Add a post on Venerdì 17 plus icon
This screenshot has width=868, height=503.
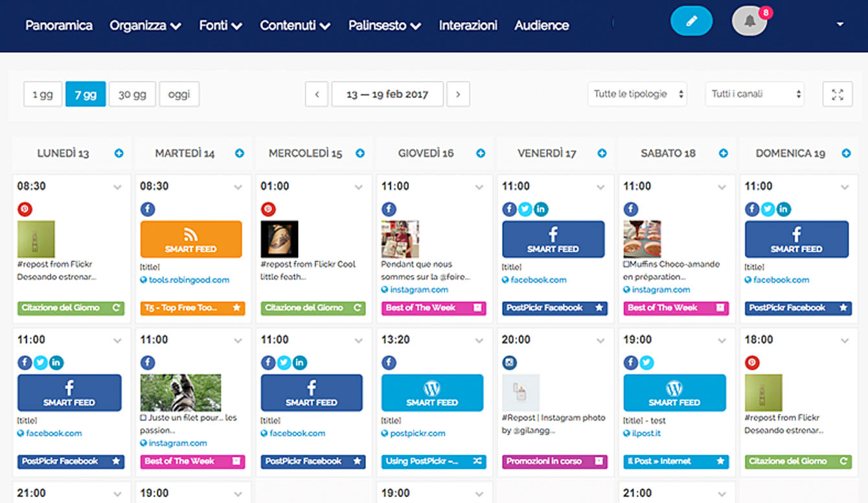tap(602, 153)
